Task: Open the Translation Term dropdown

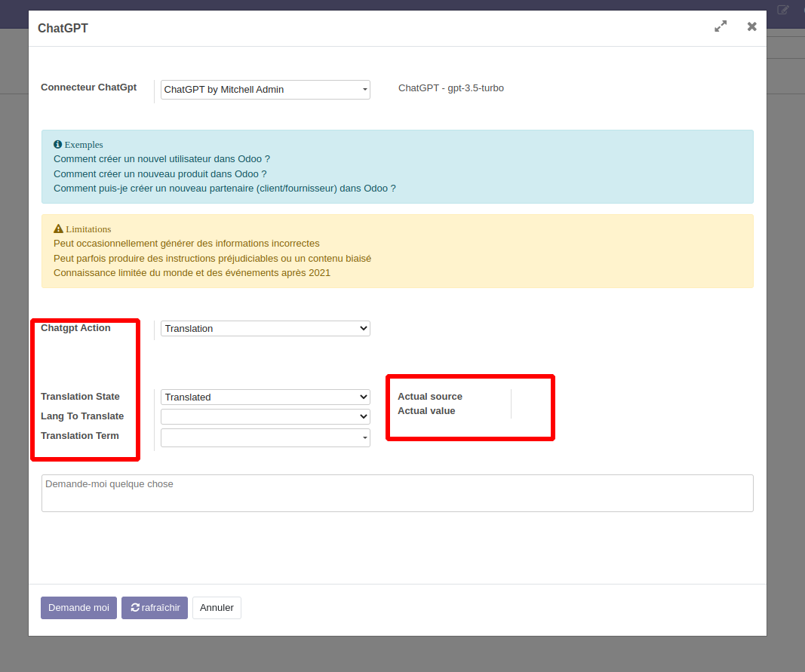Action: point(266,438)
